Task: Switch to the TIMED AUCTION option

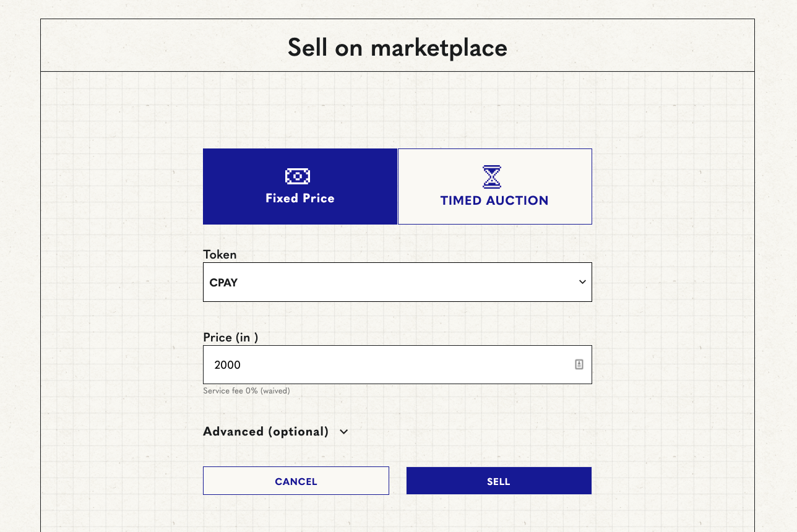Action: (x=495, y=186)
